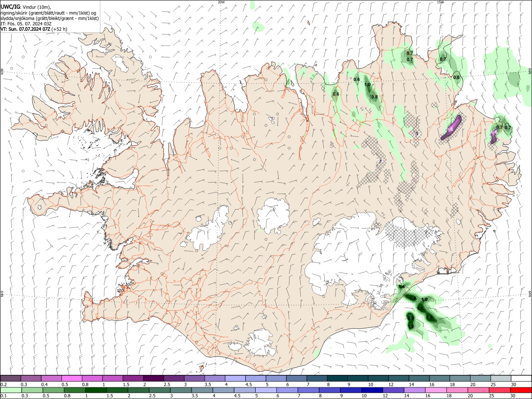This screenshot has width=532, height=399.
Task: Click the top-row swatch starting at 0.2
Action: click(x=10, y=379)
